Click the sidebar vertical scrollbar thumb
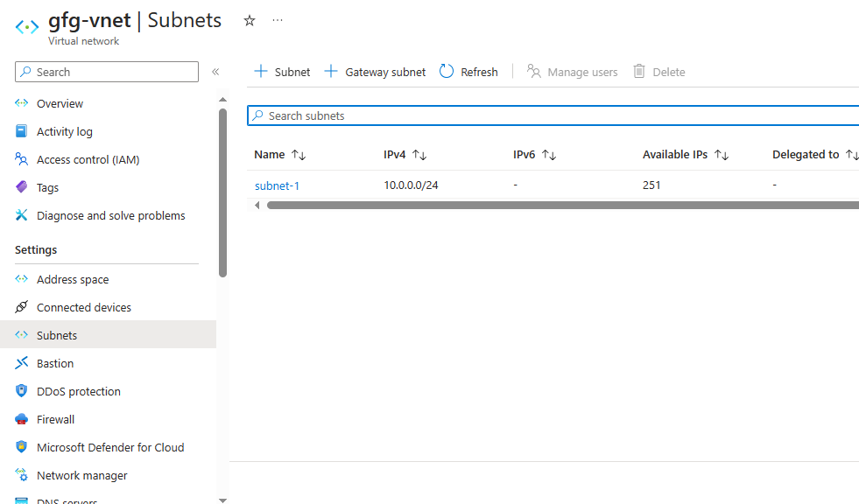The width and height of the screenshot is (859, 504). tap(222, 192)
